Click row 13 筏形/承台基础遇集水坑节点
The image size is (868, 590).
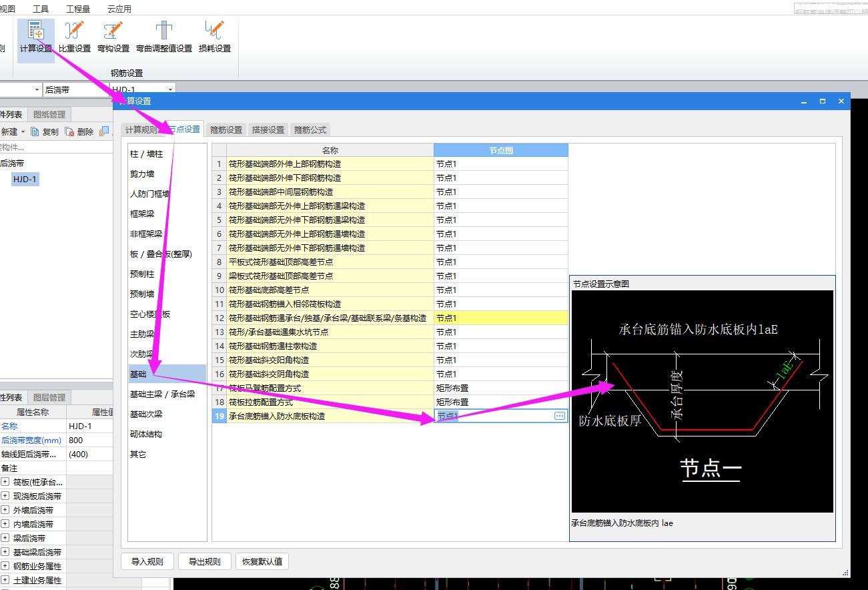[x=330, y=332]
